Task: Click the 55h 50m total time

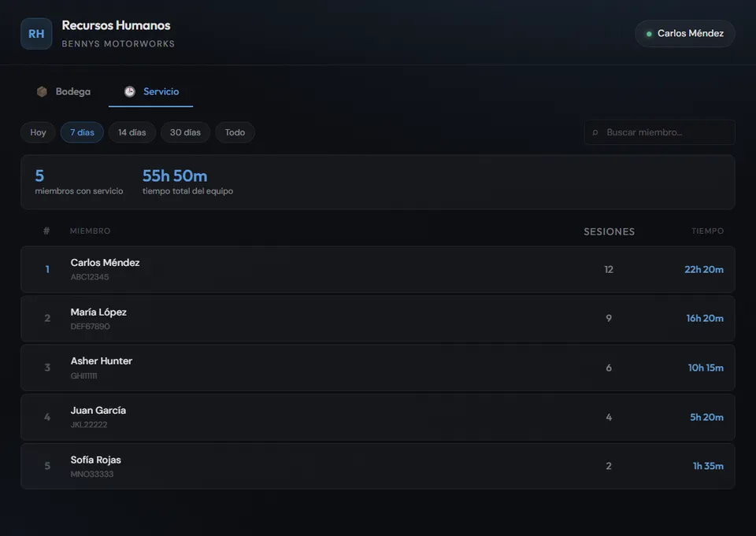Action: coord(175,176)
